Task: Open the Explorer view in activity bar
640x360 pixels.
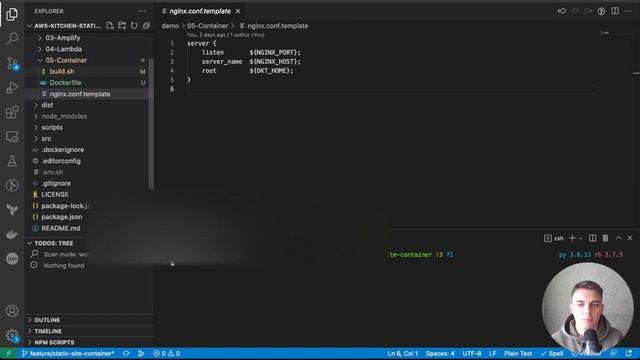Action: coord(12,14)
